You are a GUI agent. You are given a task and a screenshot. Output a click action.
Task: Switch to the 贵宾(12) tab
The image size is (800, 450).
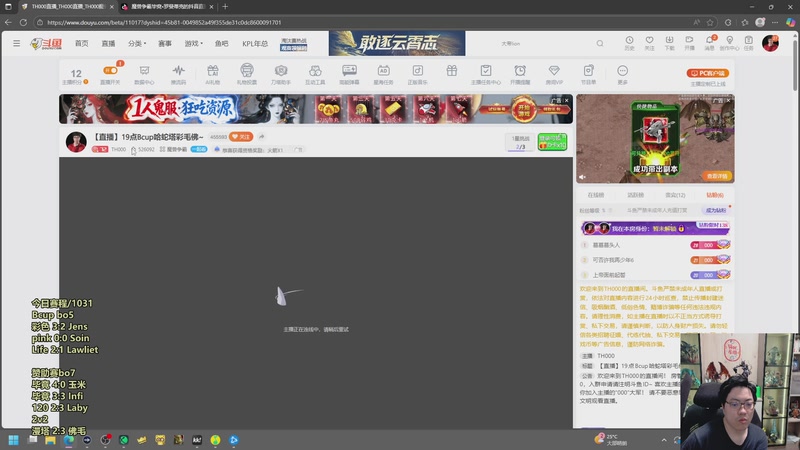[675, 195]
